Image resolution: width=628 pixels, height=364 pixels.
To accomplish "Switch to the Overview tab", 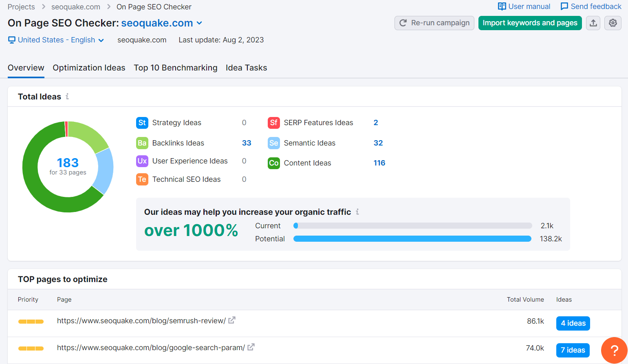I will 26,68.
